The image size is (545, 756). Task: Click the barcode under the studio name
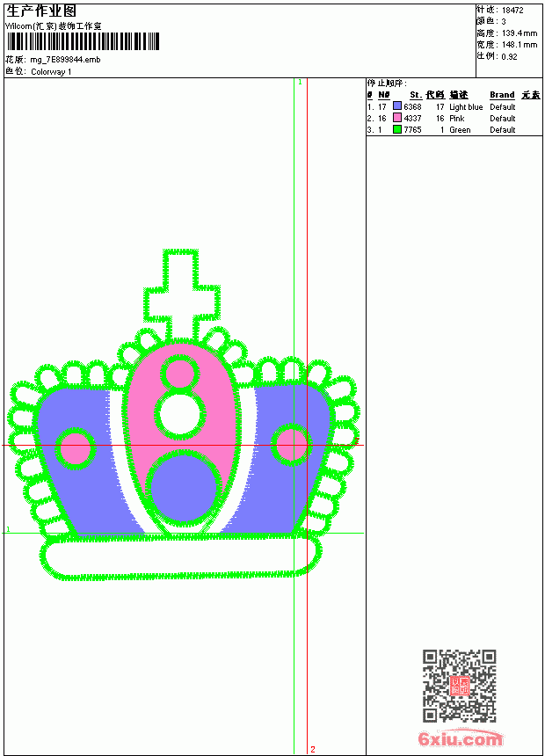[x=83, y=41]
